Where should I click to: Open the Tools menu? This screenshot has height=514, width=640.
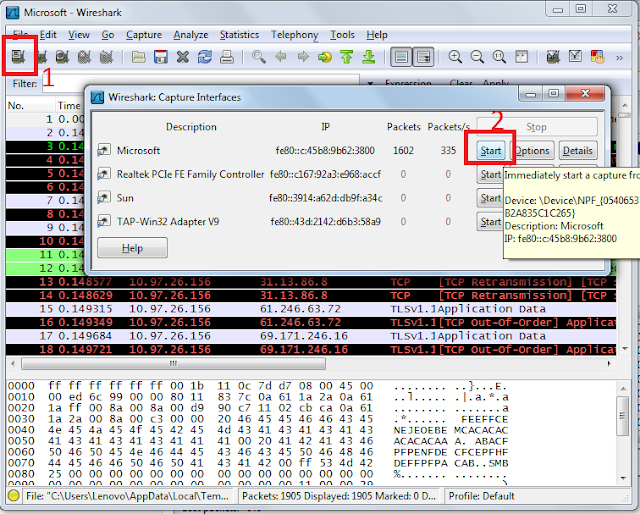pos(342,35)
